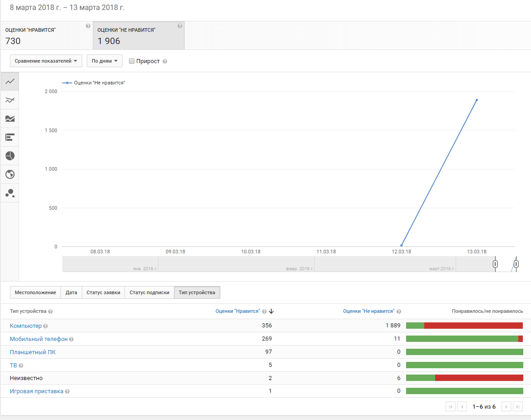Image resolution: width=531 pixels, height=420 pixels.
Task: Click help icon next to Прирост
Action: pyautogui.click(x=165, y=61)
